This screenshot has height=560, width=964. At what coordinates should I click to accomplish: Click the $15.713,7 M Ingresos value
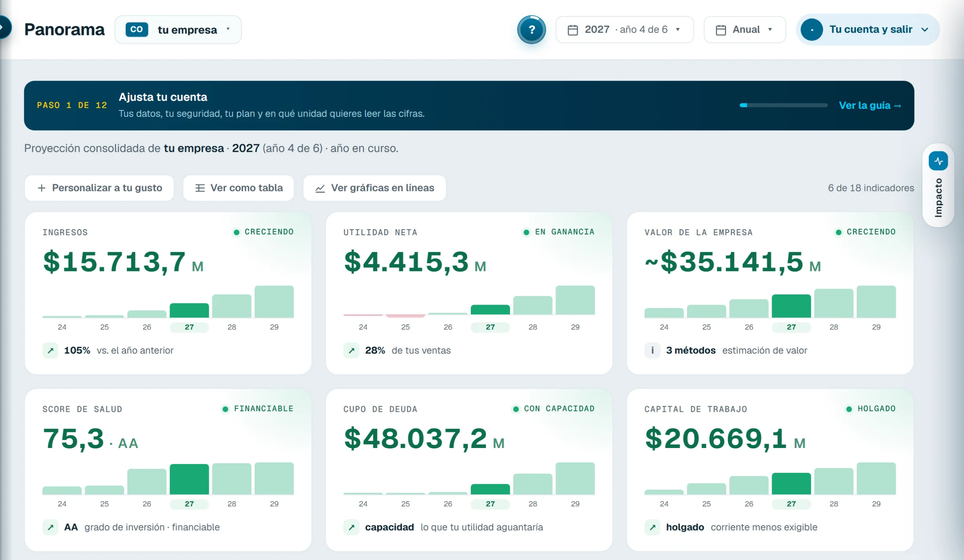(123, 262)
